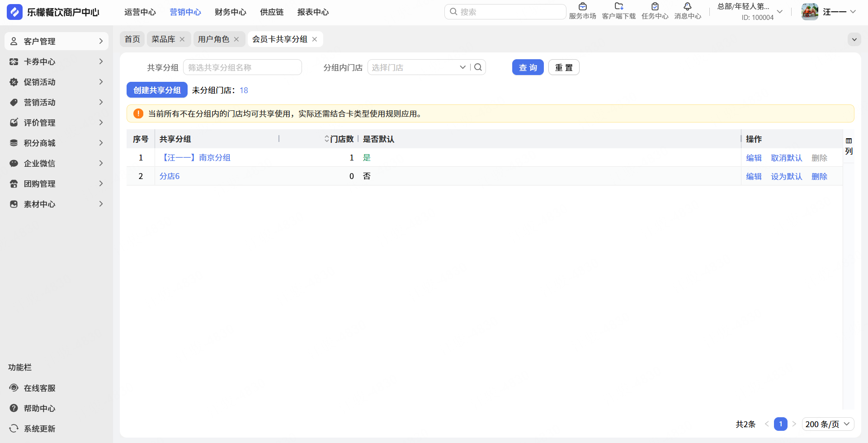Edit the 南京分组 row via 编辑

pyautogui.click(x=754, y=158)
